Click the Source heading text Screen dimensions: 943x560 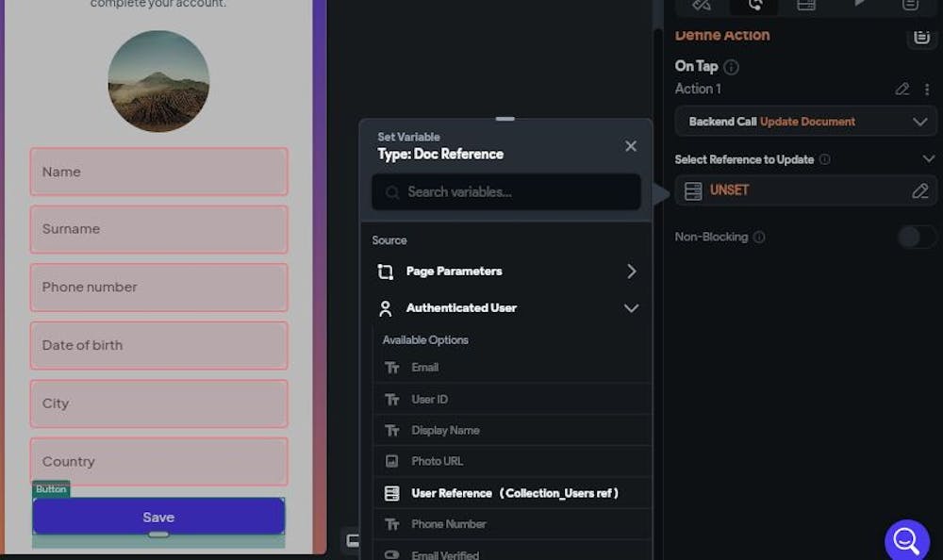389,240
